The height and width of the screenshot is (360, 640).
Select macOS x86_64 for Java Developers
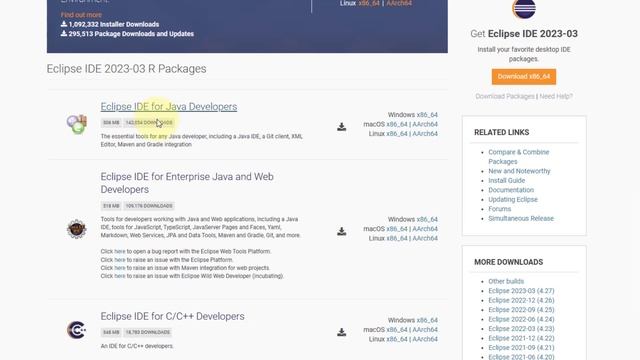click(x=397, y=124)
